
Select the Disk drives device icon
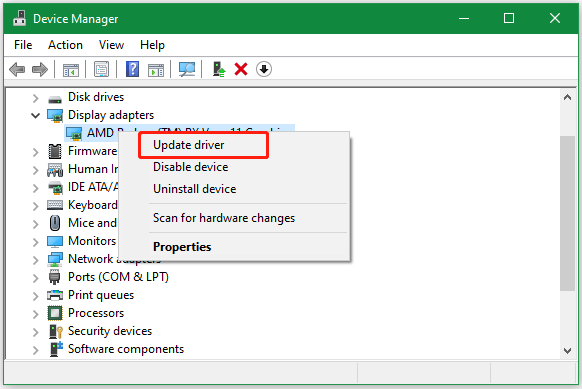pos(55,98)
